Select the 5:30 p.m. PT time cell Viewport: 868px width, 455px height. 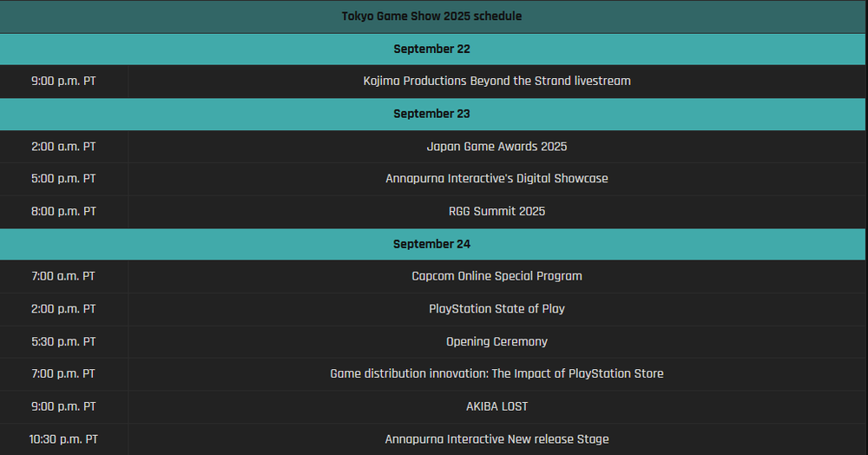click(x=63, y=341)
